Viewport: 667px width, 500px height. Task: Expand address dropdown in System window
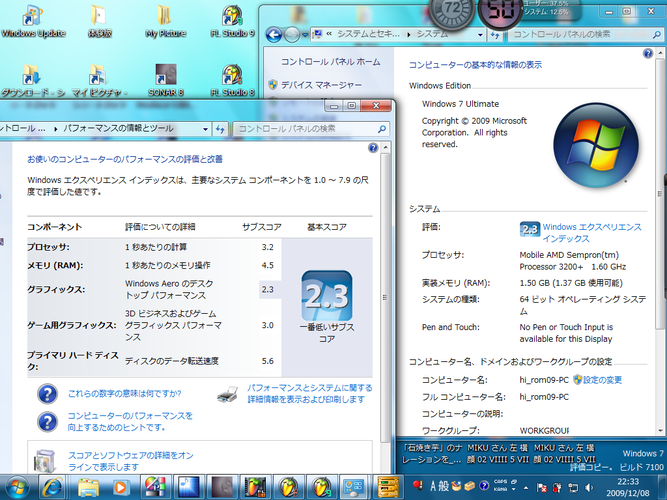click(x=480, y=34)
